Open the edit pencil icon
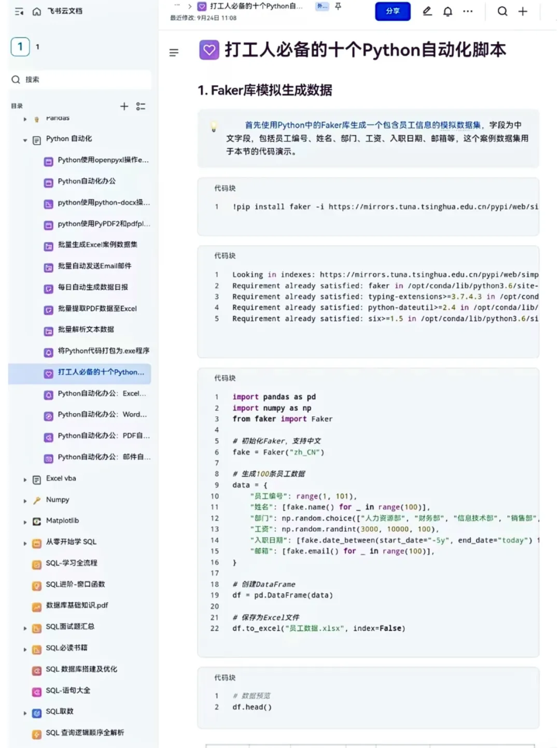 coord(427,11)
